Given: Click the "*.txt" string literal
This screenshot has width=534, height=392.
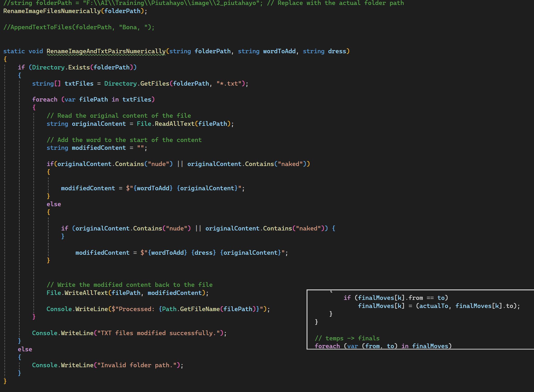Looking at the screenshot, I should [x=229, y=84].
